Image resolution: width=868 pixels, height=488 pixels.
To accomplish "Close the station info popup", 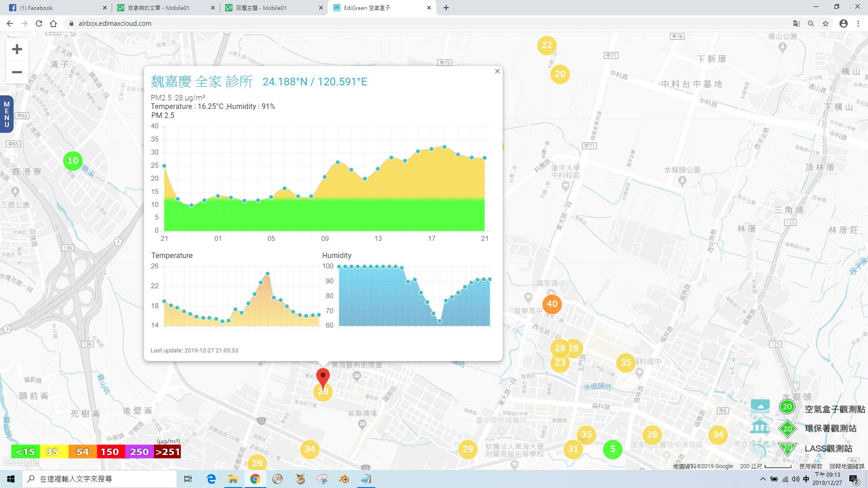I will coord(497,71).
